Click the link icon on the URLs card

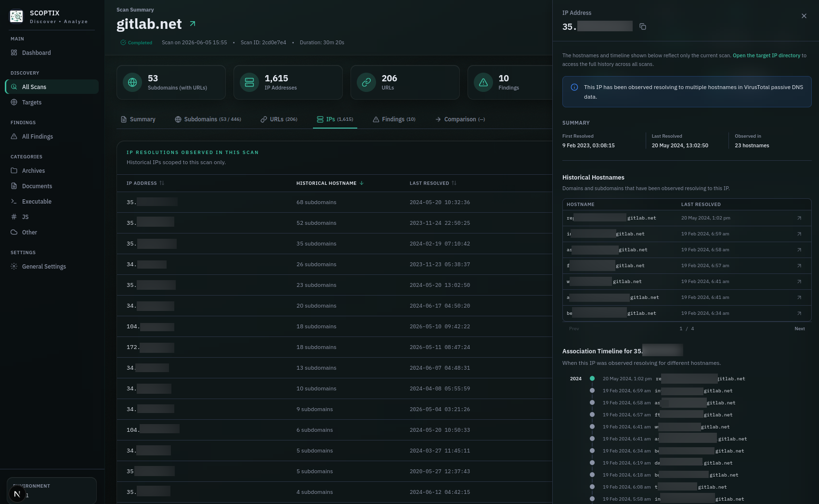[366, 82]
